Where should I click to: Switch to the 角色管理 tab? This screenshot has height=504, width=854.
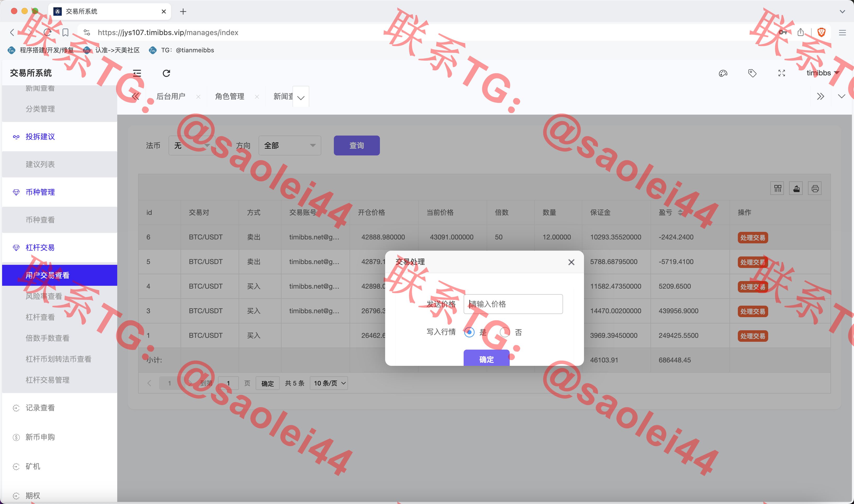click(x=229, y=97)
